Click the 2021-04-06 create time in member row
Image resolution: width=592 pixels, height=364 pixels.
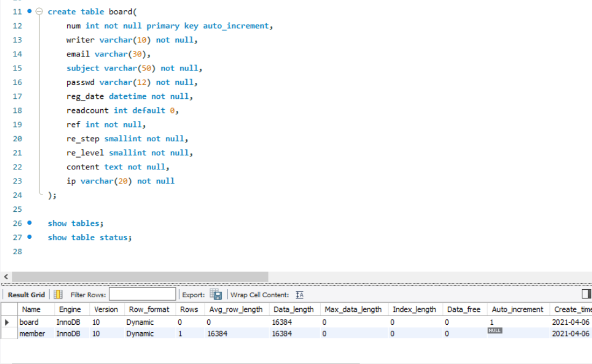(570, 333)
